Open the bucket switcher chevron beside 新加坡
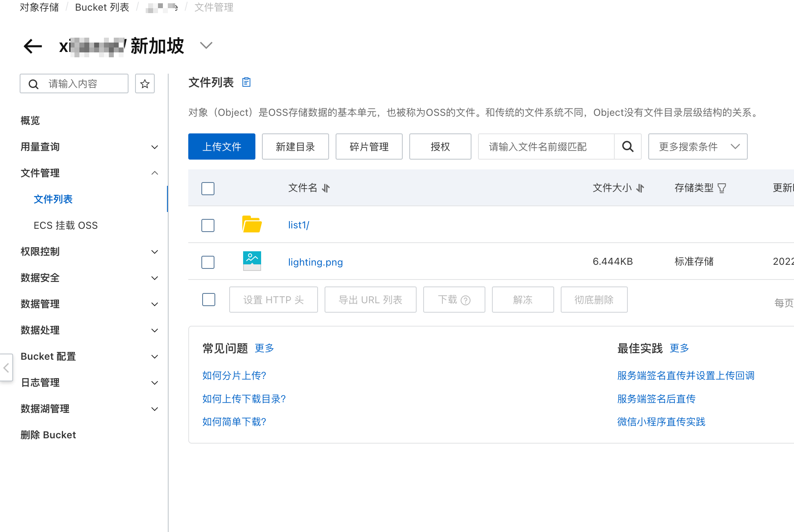This screenshot has width=794, height=532. pos(206,45)
